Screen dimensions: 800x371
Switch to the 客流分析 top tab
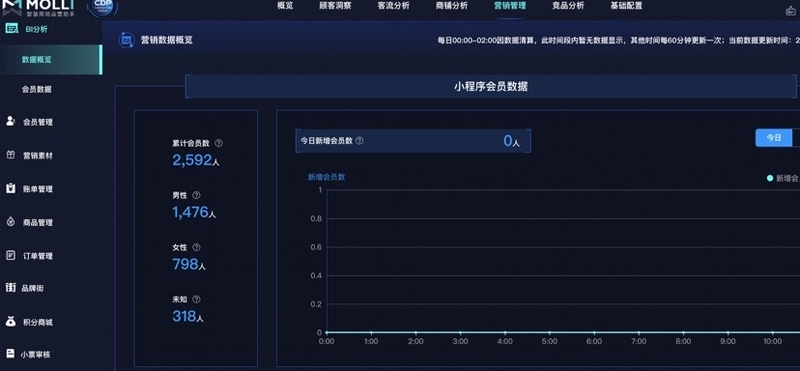[x=393, y=6]
